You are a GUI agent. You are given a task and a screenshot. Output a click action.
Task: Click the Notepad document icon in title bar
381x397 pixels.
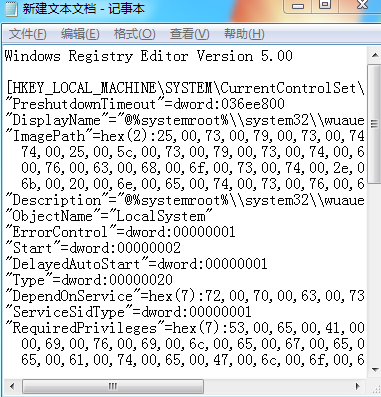pyautogui.click(x=11, y=8)
